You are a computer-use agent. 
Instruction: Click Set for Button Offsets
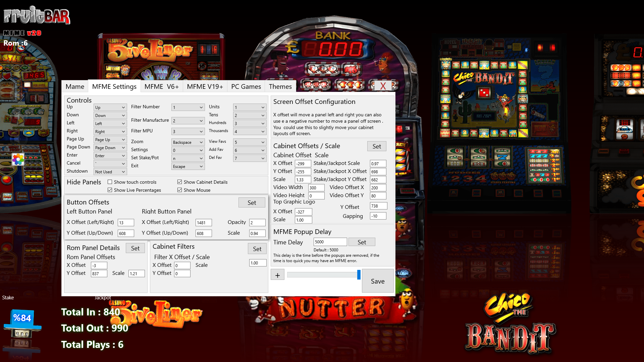pyautogui.click(x=252, y=202)
